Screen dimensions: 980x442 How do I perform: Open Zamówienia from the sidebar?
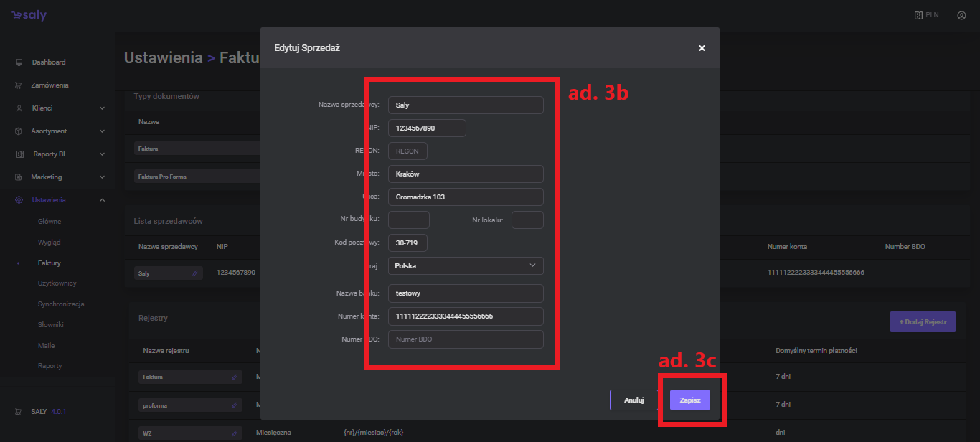coord(50,85)
